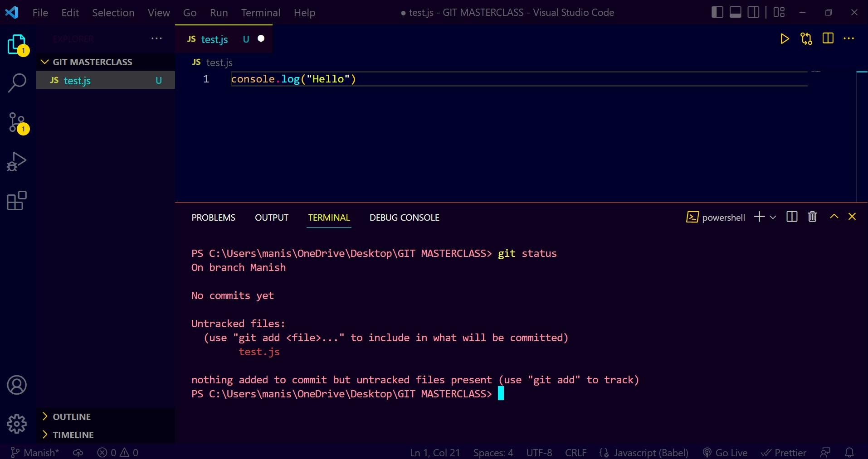Switch to the PROBLEMS panel tab

point(213,217)
